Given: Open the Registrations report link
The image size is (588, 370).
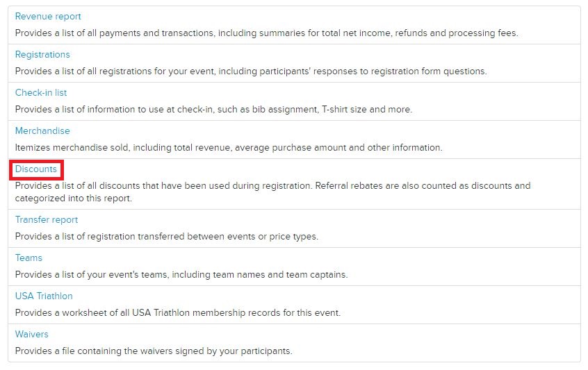Looking at the screenshot, I should [x=42, y=55].
